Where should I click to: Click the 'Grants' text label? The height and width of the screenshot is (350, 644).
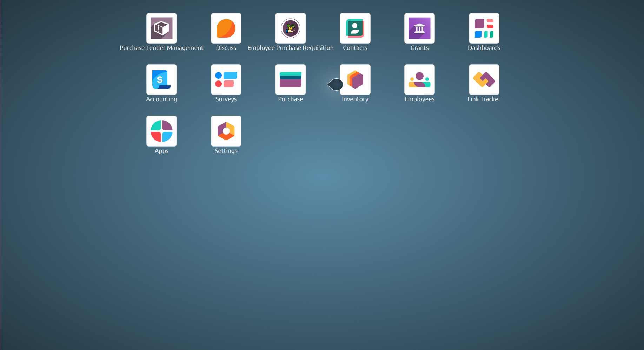click(419, 48)
